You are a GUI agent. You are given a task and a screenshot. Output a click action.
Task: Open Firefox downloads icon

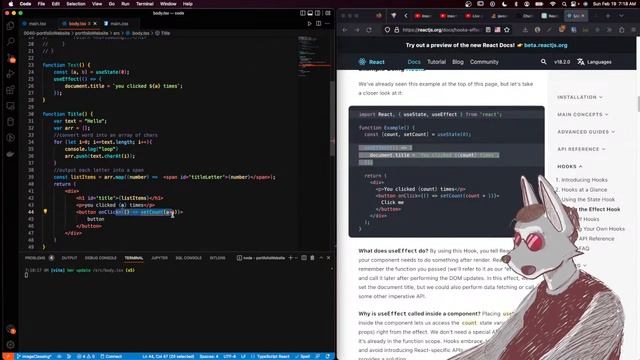point(525,30)
